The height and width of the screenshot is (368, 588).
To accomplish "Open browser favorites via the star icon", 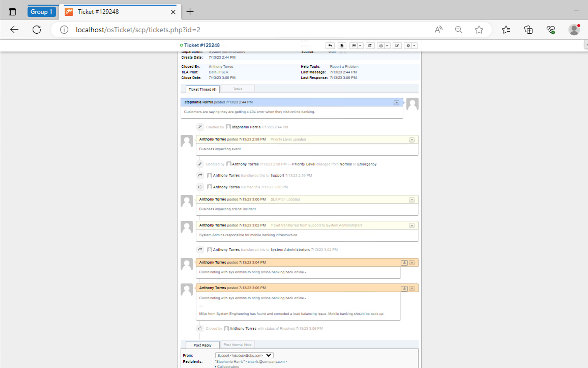I will click(479, 30).
